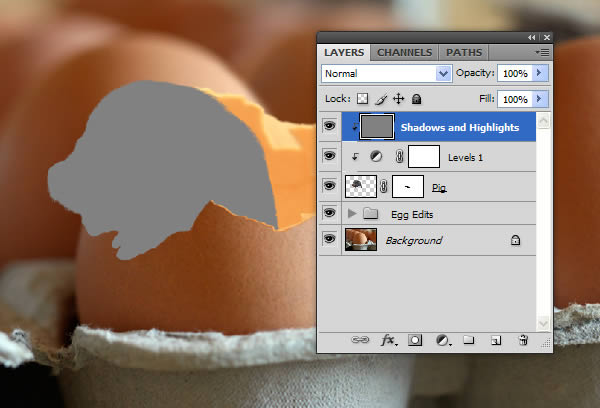
Task: Switch to the Channels tab
Action: pyautogui.click(x=404, y=52)
